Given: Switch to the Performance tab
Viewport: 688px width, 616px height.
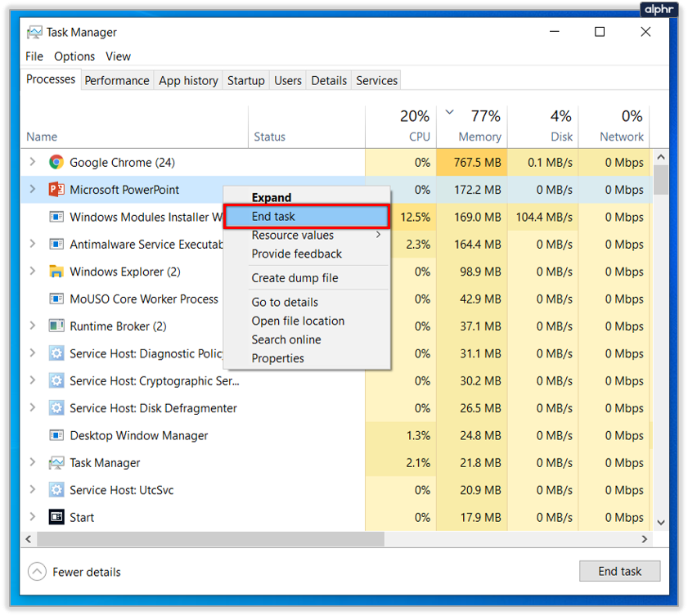Looking at the screenshot, I should [117, 81].
